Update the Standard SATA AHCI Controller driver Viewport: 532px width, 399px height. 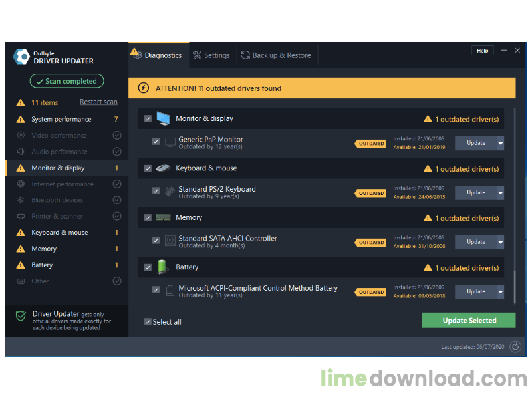click(x=475, y=242)
